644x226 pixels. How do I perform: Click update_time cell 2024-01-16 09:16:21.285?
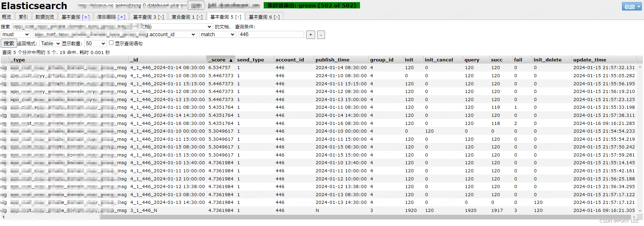click(604, 123)
